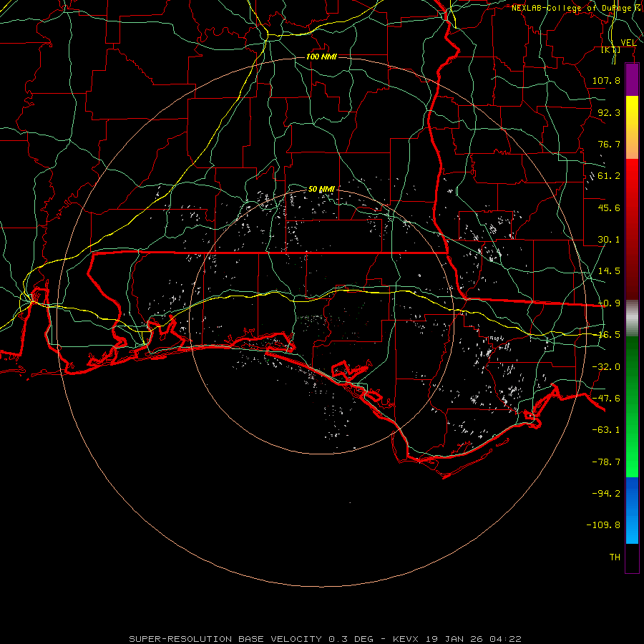Screen dimensions: 644x644
Task: Click the -78.7 legend value
Action: 606,462
